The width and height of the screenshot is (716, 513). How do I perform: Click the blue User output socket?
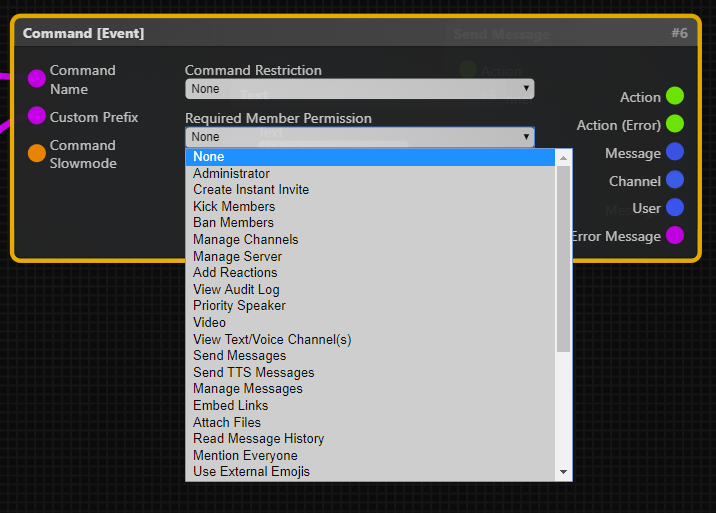click(674, 207)
